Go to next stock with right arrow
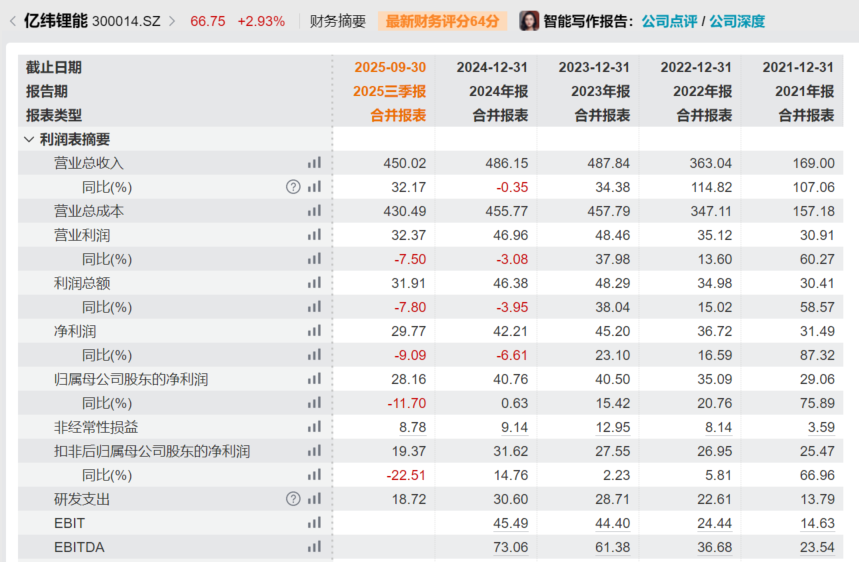This screenshot has width=859, height=562. (x=171, y=21)
